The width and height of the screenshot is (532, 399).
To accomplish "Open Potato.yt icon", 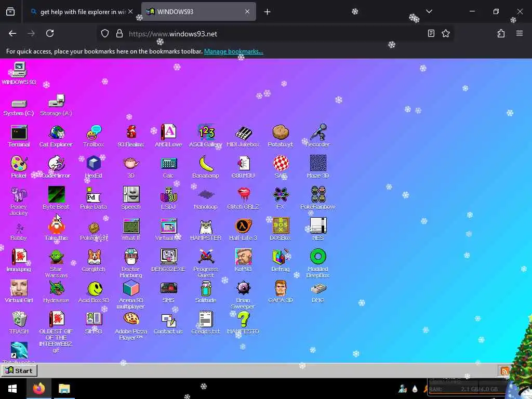I will coord(281,136).
